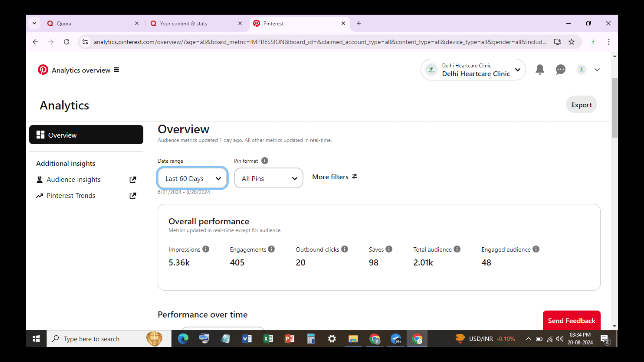Show hidden system tray icons

pyautogui.click(x=528, y=339)
